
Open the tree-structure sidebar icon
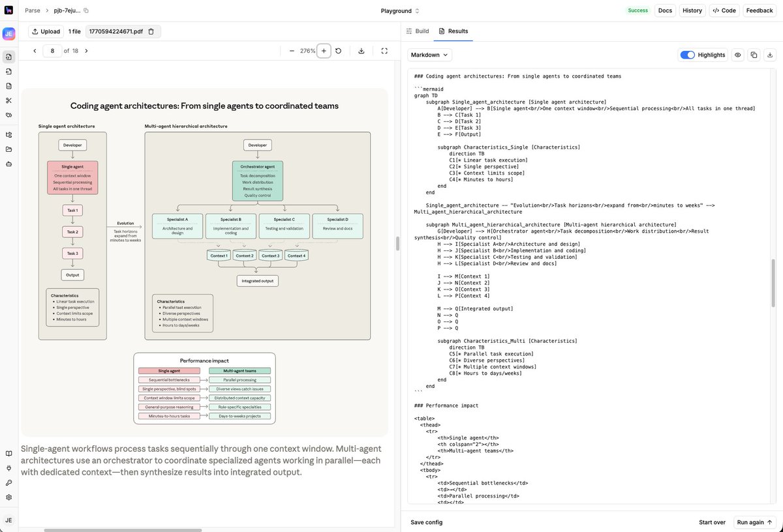(x=8, y=135)
